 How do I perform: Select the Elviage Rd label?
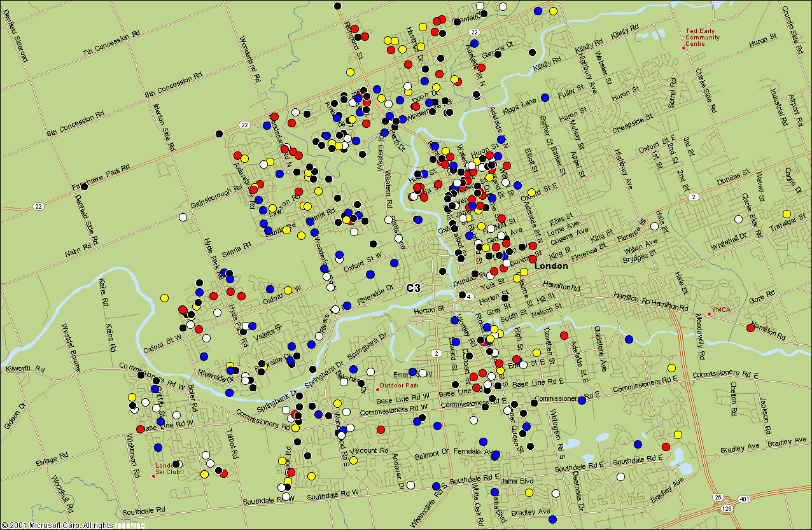point(50,459)
